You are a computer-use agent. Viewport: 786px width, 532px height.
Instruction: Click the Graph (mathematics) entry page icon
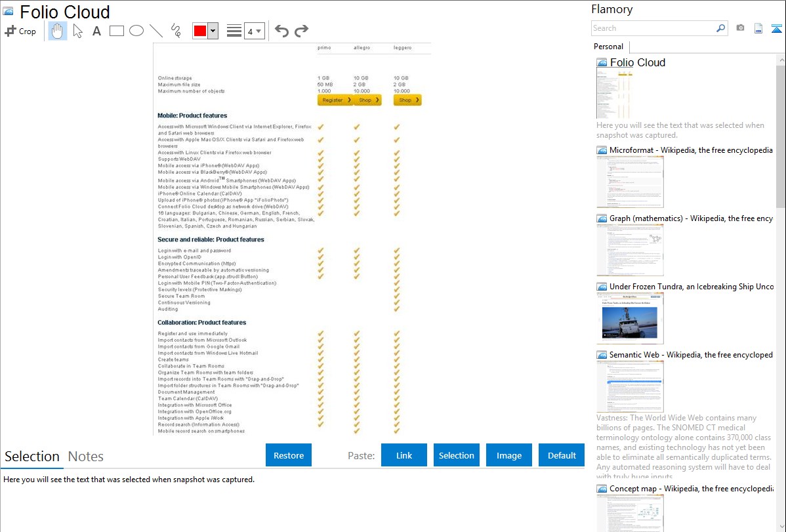tap(602, 218)
